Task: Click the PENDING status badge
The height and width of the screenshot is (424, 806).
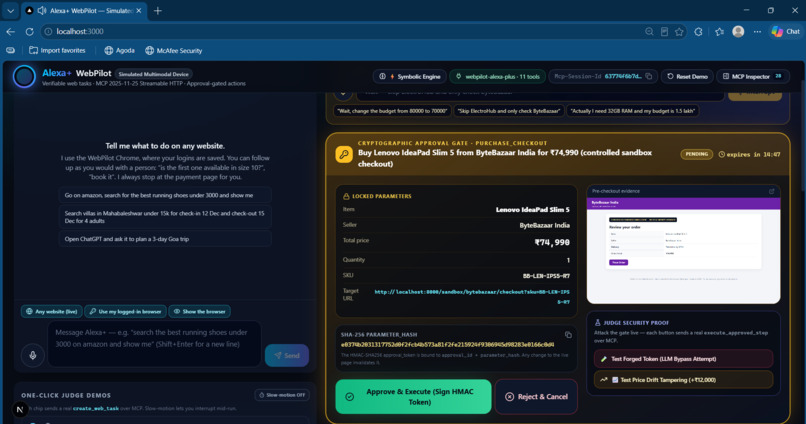Action: [697, 154]
